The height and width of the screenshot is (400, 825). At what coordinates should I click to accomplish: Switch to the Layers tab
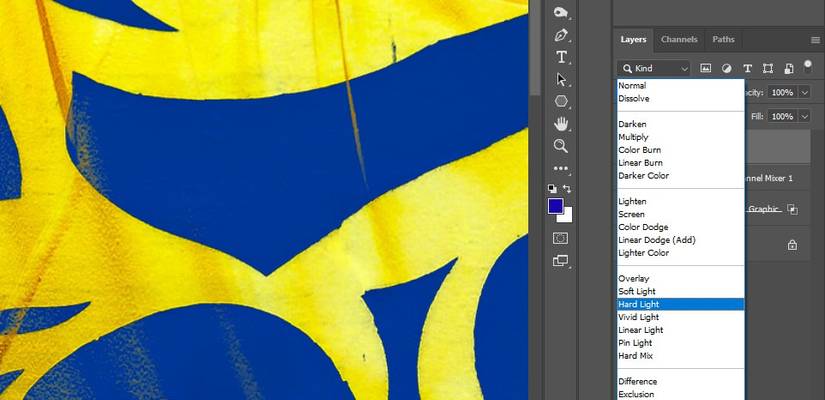pos(633,39)
